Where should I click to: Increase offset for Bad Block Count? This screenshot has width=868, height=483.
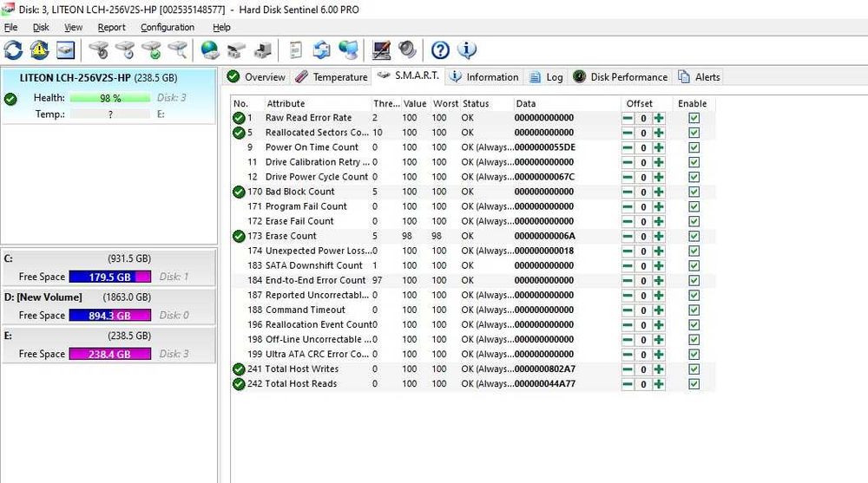tap(659, 192)
